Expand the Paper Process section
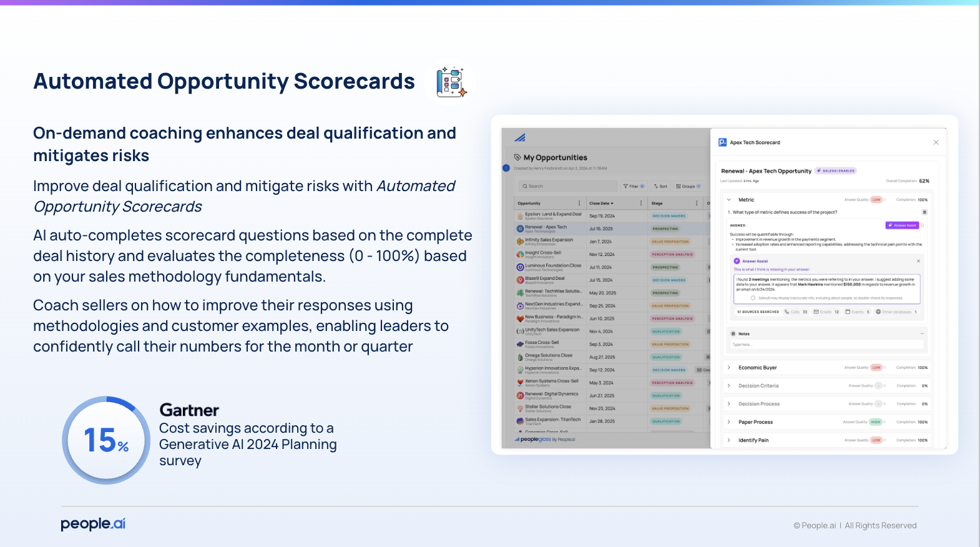The width and height of the screenshot is (980, 547). coord(728,422)
